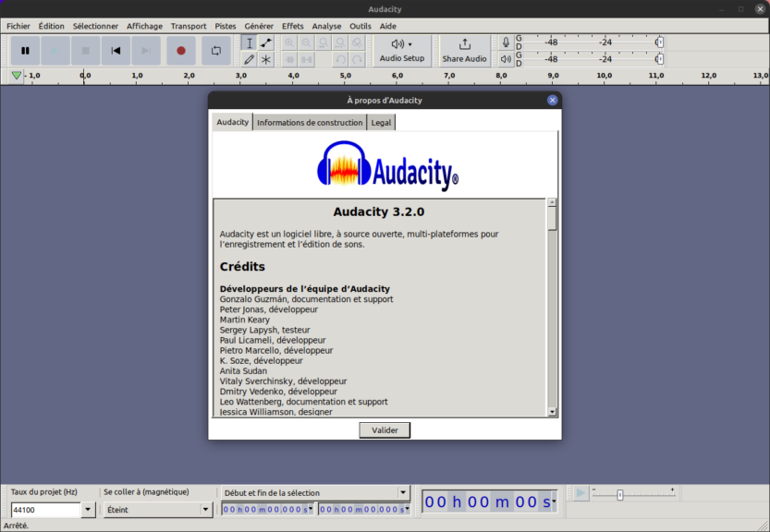Click the green timeline pin toggle
Image resolution: width=770 pixels, height=532 pixels.
14,75
